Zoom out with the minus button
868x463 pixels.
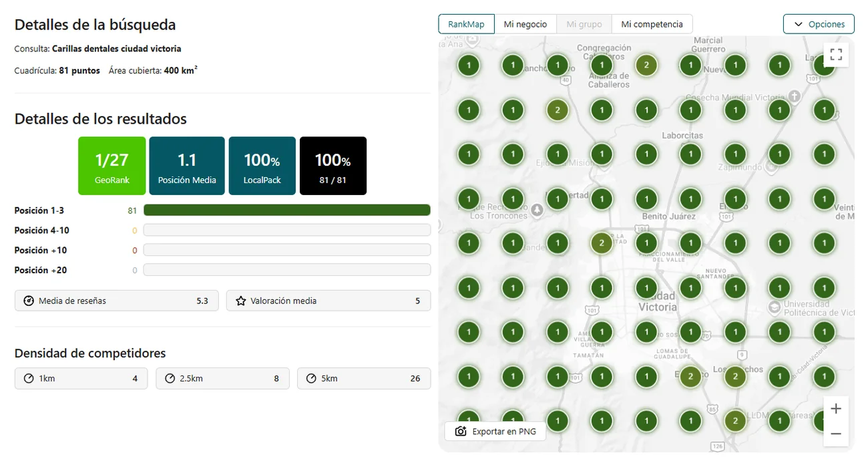pyautogui.click(x=836, y=434)
